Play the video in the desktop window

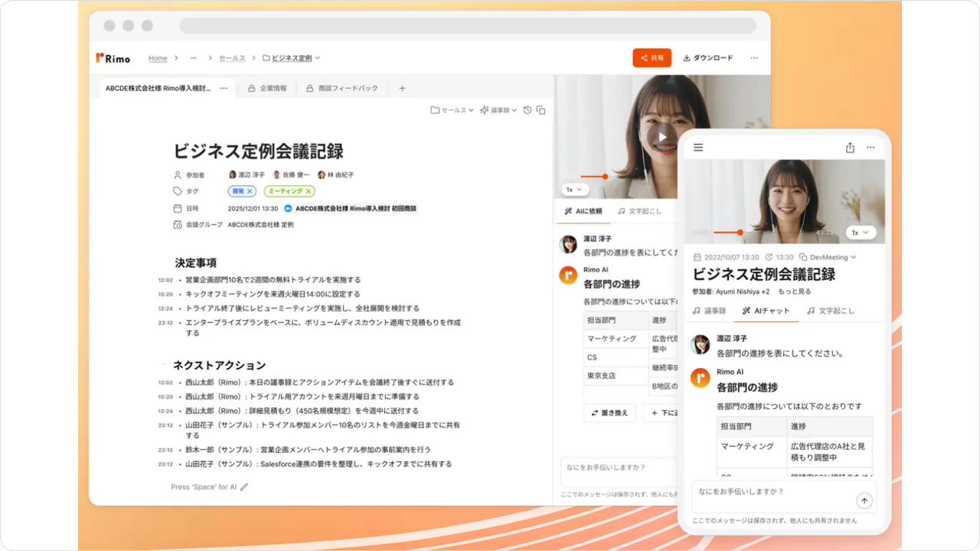click(662, 138)
